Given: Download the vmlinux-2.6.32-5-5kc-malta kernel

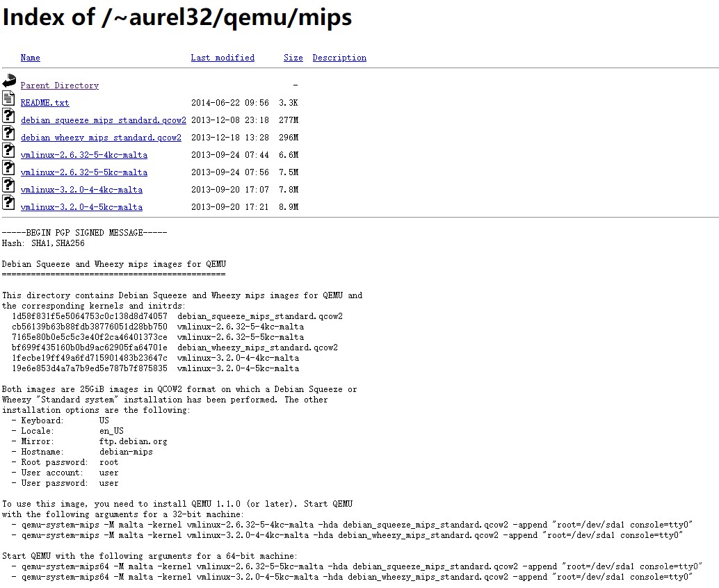Looking at the screenshot, I should click(x=84, y=172).
